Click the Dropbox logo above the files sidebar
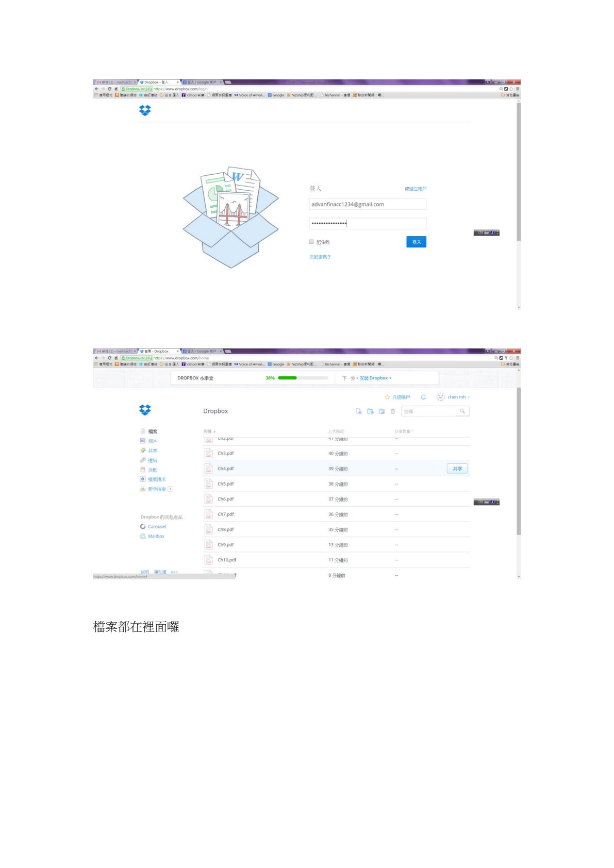This screenshot has width=614, height=868. pyautogui.click(x=145, y=410)
